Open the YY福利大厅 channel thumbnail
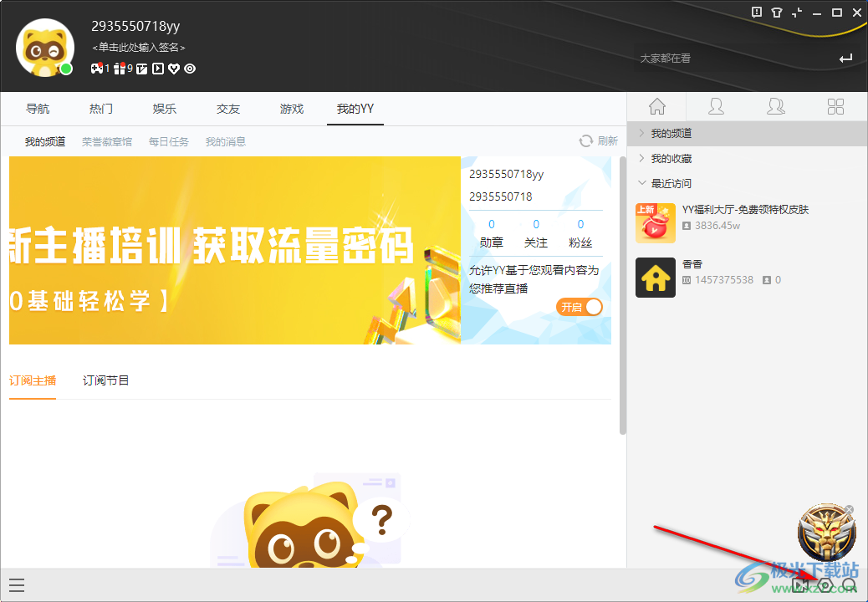 click(656, 223)
